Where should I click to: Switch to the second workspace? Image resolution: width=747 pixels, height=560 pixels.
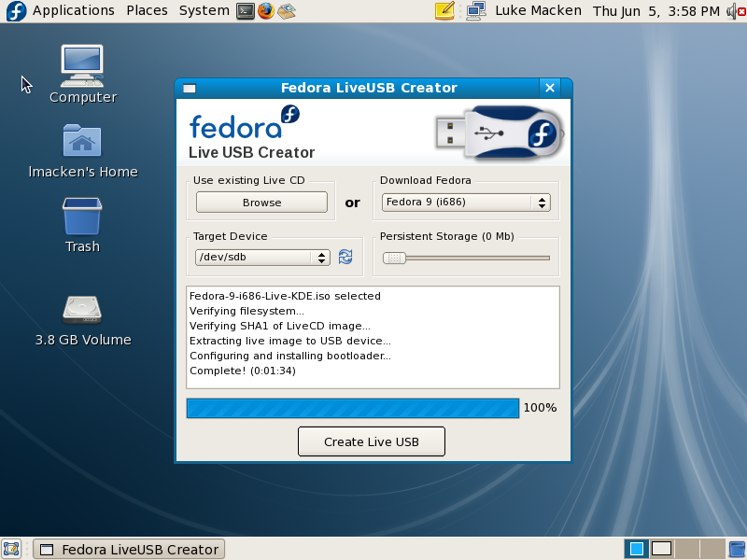tap(661, 549)
